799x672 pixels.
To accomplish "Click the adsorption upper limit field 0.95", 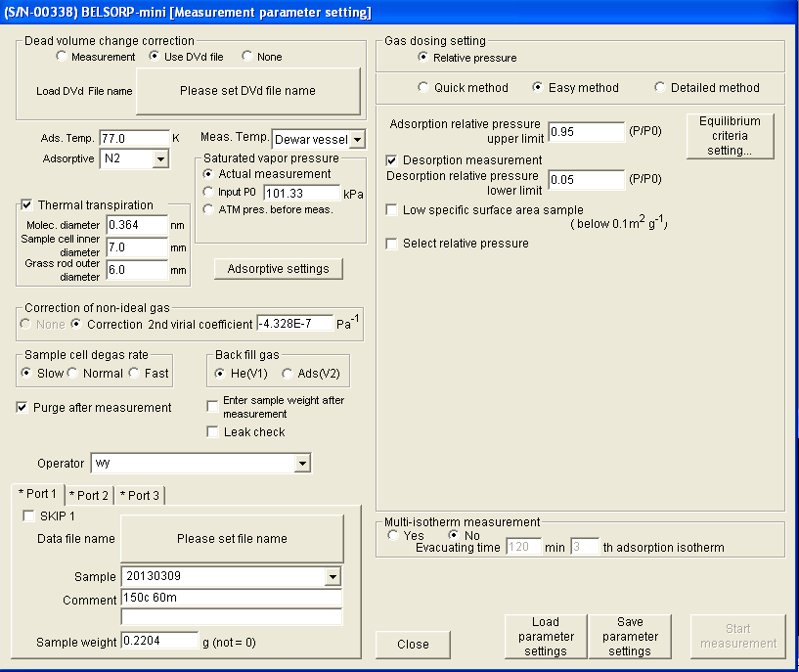I will click(x=587, y=131).
